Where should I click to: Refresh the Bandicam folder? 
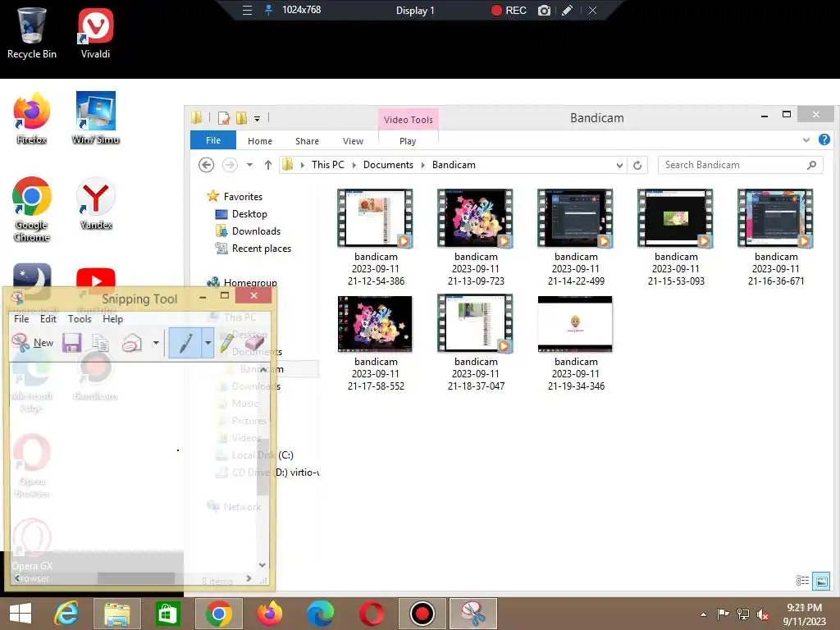point(637,165)
